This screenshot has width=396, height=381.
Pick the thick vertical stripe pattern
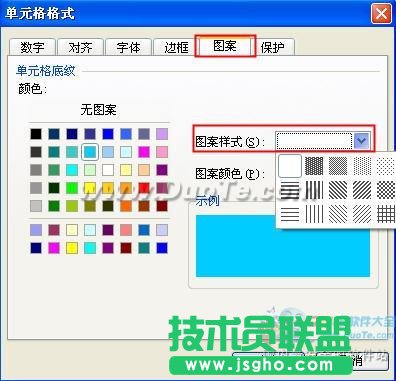tap(314, 190)
